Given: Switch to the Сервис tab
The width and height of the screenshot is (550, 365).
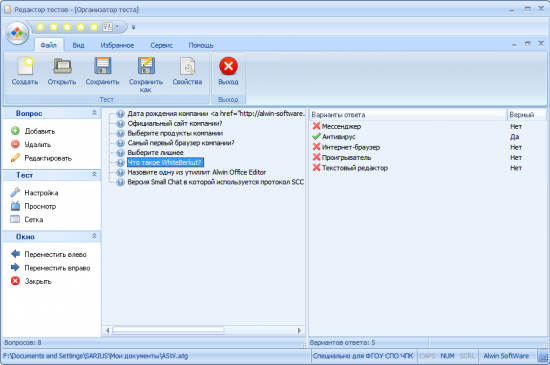Looking at the screenshot, I should (162, 45).
